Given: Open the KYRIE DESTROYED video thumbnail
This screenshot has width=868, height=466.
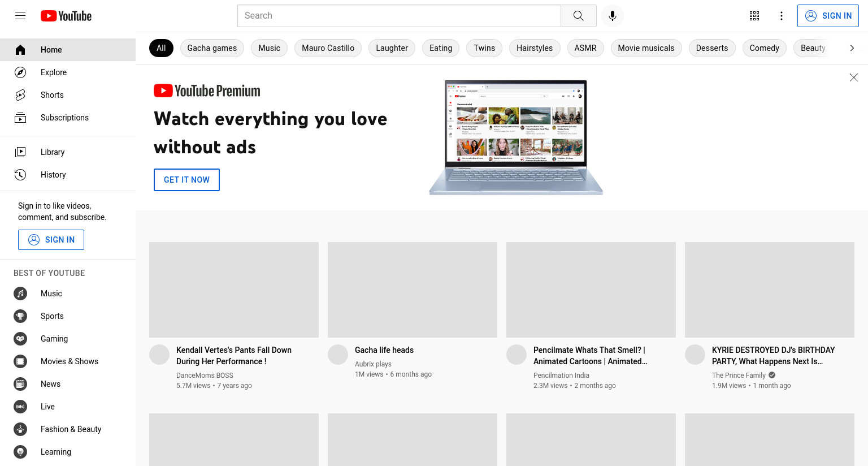Looking at the screenshot, I should click(x=770, y=290).
